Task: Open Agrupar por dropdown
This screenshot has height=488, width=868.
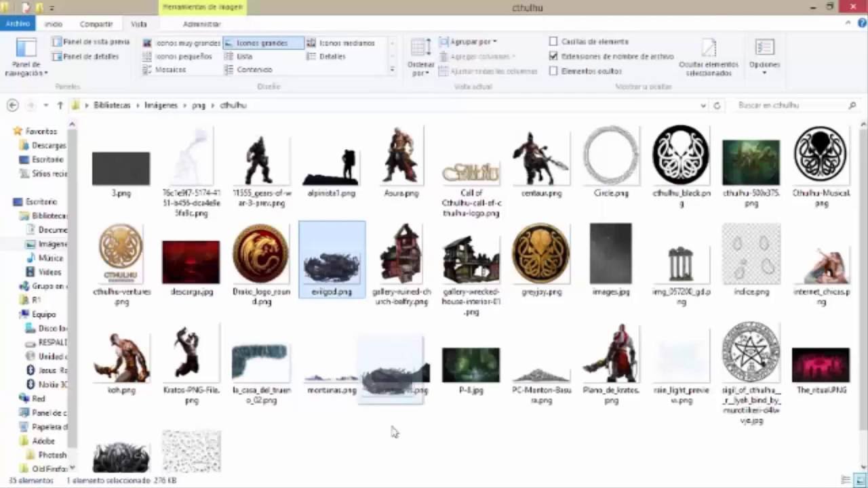Action: click(468, 42)
